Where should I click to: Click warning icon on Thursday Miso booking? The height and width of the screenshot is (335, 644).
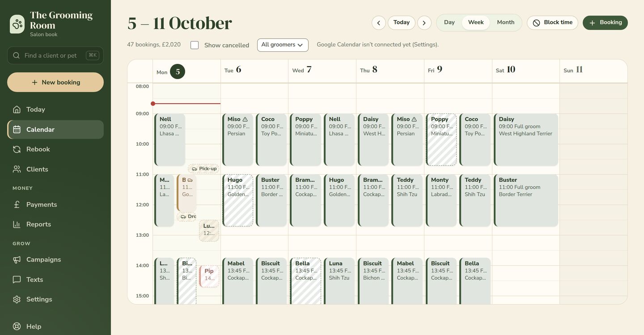tap(414, 119)
